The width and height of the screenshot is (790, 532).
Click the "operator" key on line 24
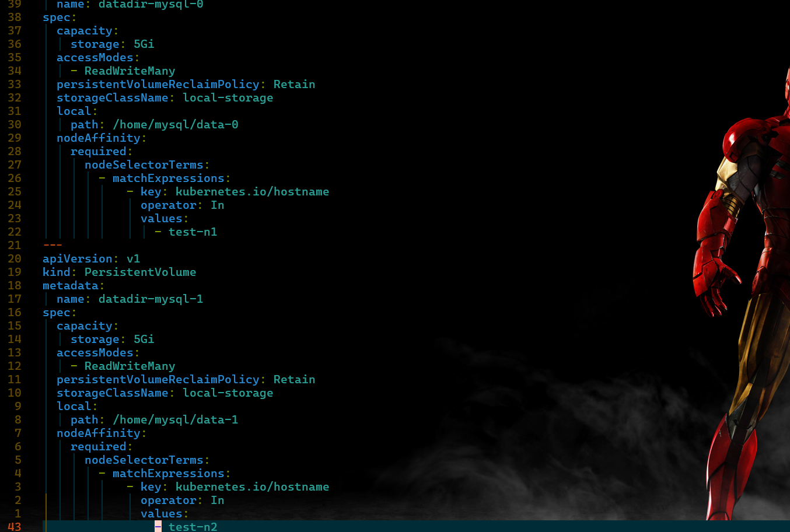coord(169,205)
